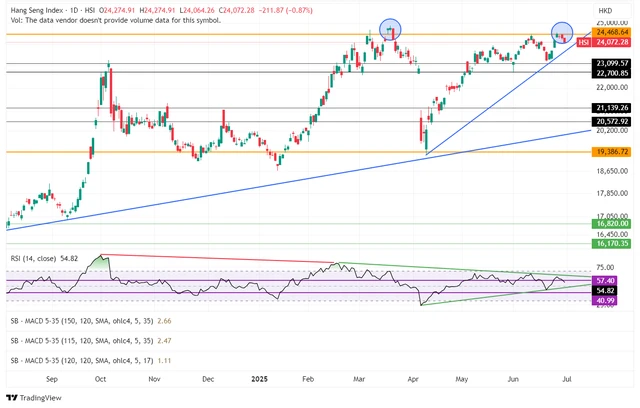Click the Nov label on time axis

[154, 379]
